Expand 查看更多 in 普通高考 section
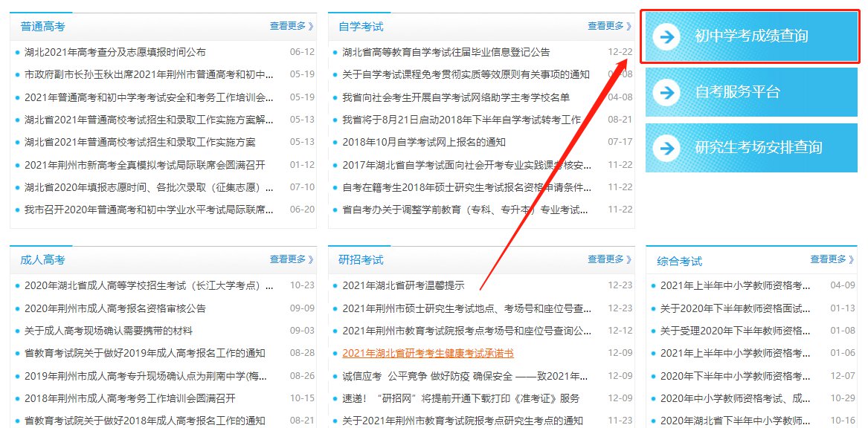Viewport: 868px width, 428px height. (292, 26)
